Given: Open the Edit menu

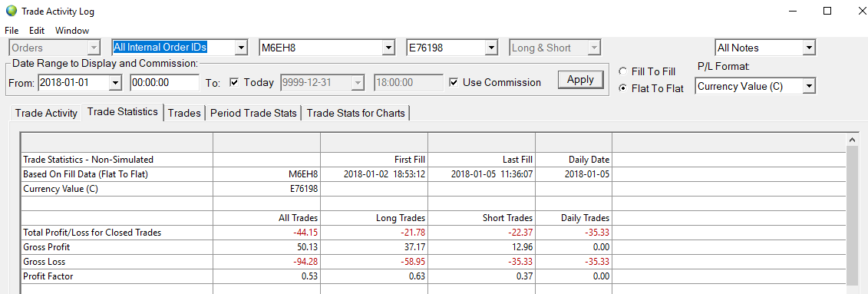Looking at the screenshot, I should [x=37, y=31].
